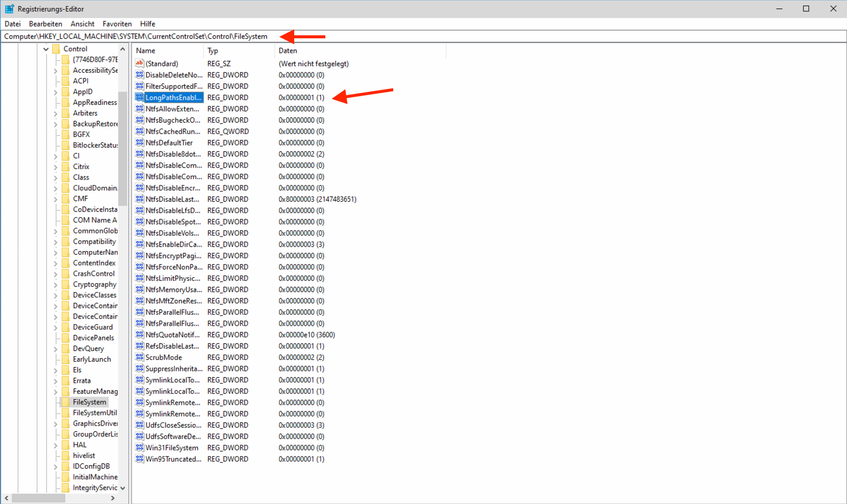Open the Hilfe menu
847x504 pixels.
coord(147,24)
